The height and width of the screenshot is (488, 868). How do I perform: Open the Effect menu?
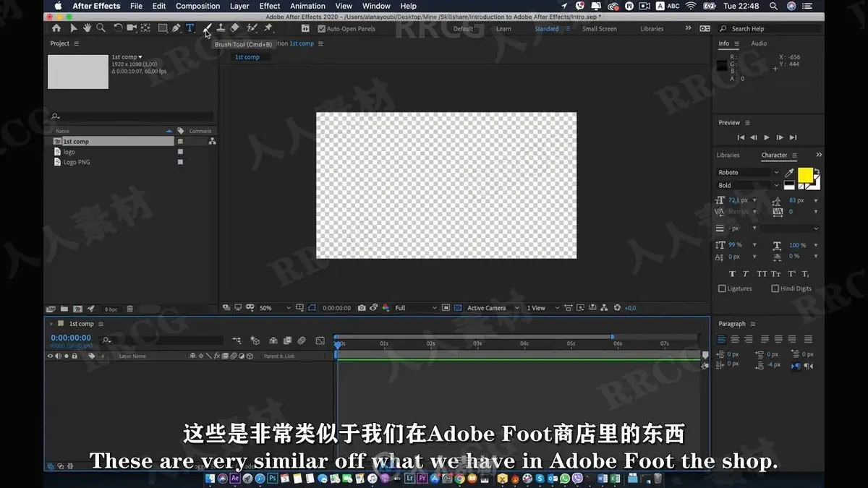pyautogui.click(x=270, y=6)
